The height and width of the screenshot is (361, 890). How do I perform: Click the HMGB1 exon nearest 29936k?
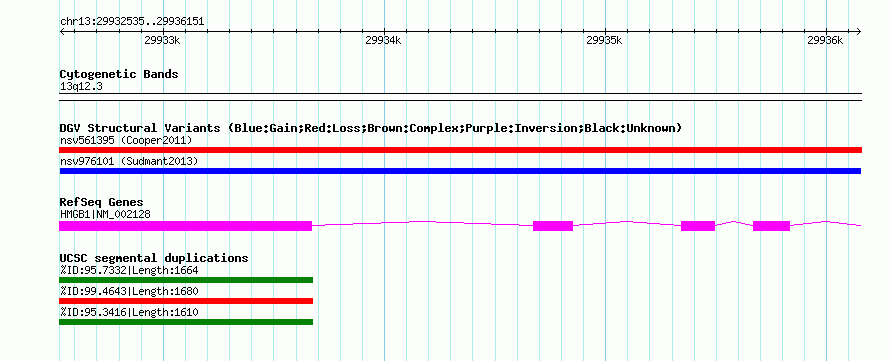tap(771, 226)
